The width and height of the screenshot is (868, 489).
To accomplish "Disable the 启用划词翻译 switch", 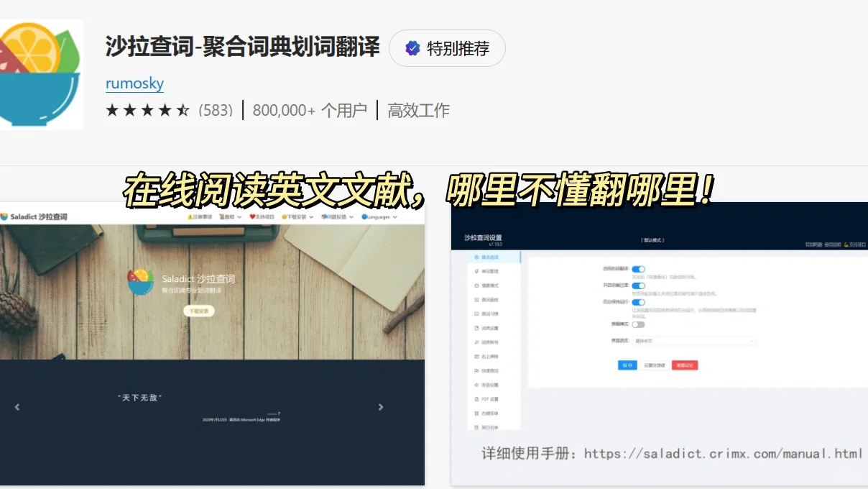I will tap(639, 269).
